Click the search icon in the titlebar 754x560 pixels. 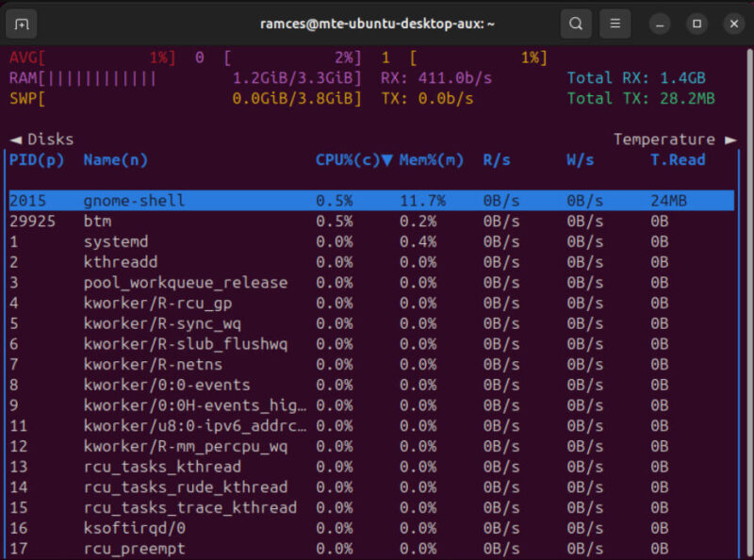(576, 24)
